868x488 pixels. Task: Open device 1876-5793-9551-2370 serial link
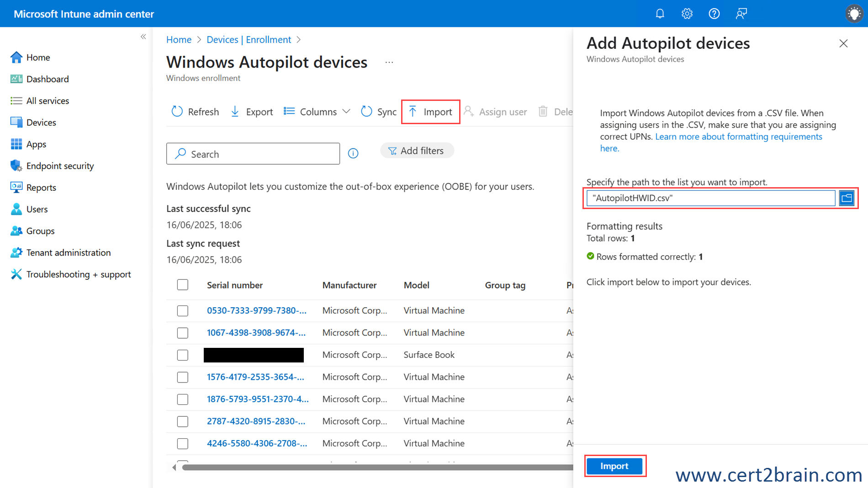(258, 399)
